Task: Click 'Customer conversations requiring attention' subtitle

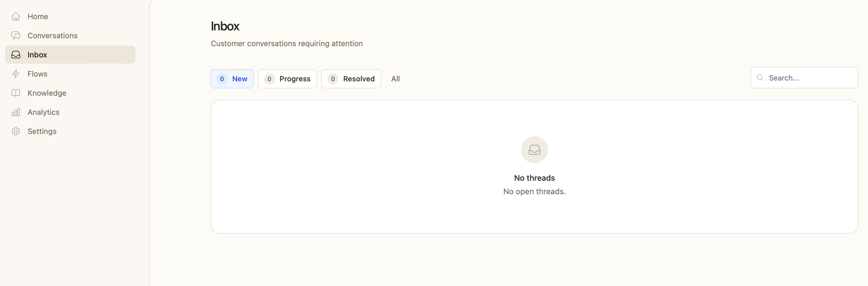Action: 287,44
